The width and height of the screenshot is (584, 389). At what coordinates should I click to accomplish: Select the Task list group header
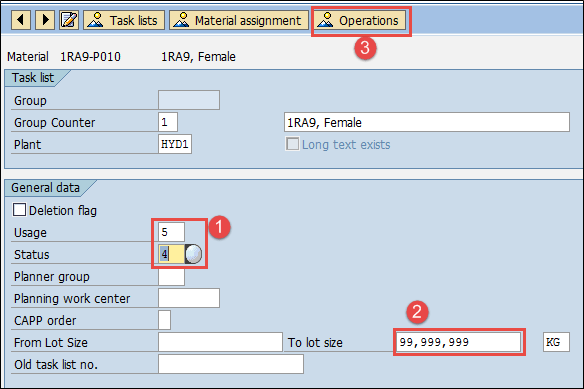(33, 78)
